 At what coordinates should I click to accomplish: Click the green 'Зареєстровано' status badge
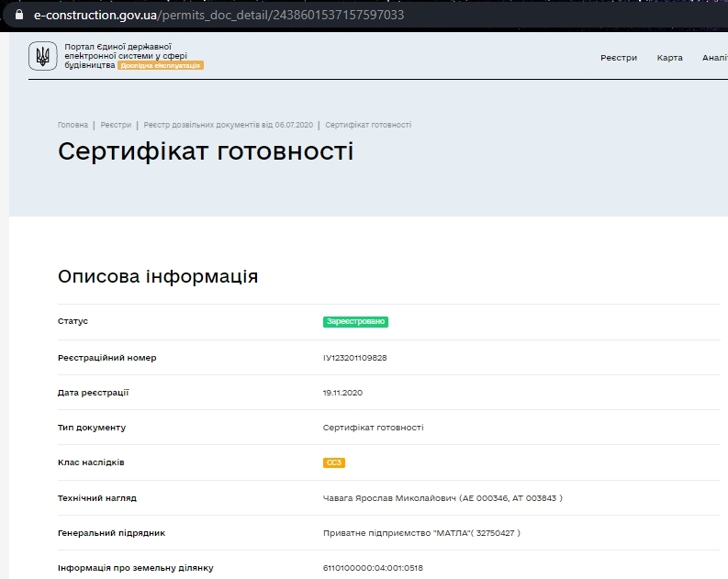(x=355, y=321)
